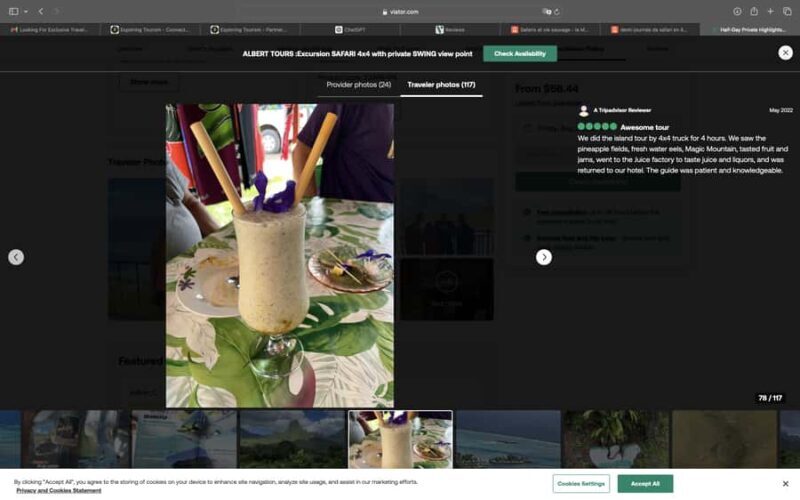Image resolution: width=800 pixels, height=500 pixels.
Task: Expand the sidebar dropdown arrow
Action: tap(26, 11)
